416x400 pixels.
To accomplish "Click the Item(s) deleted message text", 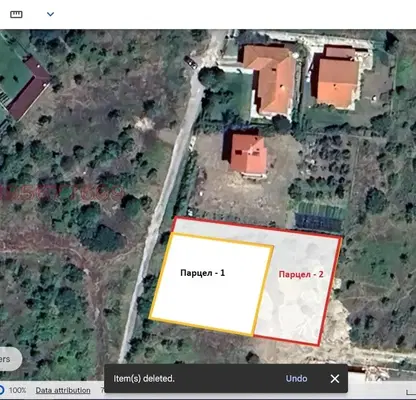I will pos(144,379).
